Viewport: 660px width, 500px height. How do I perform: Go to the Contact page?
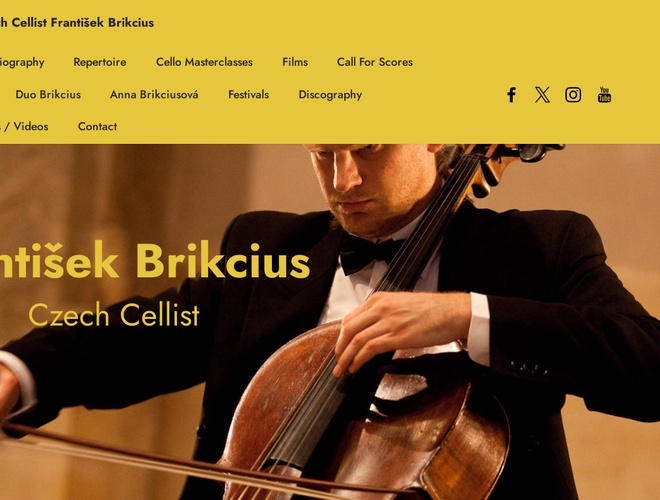click(x=97, y=126)
